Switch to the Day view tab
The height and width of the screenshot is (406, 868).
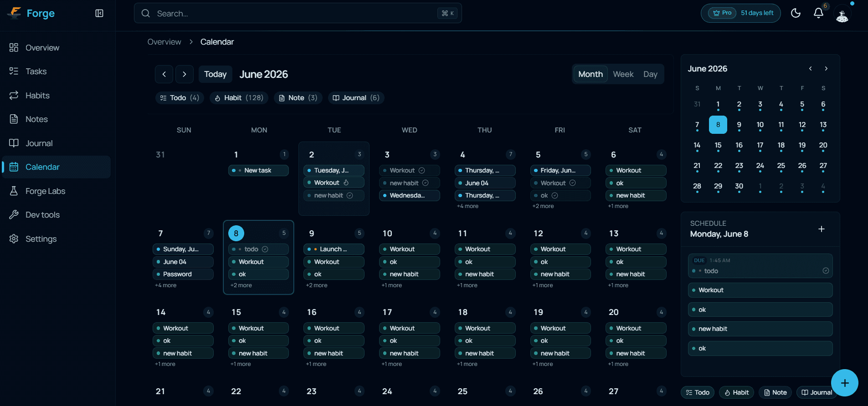tap(650, 74)
